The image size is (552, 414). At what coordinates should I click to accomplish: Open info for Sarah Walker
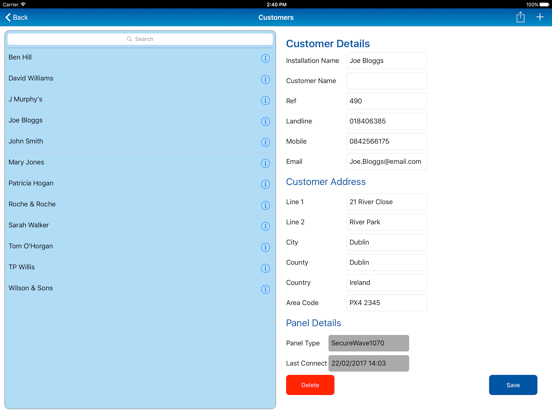click(265, 226)
